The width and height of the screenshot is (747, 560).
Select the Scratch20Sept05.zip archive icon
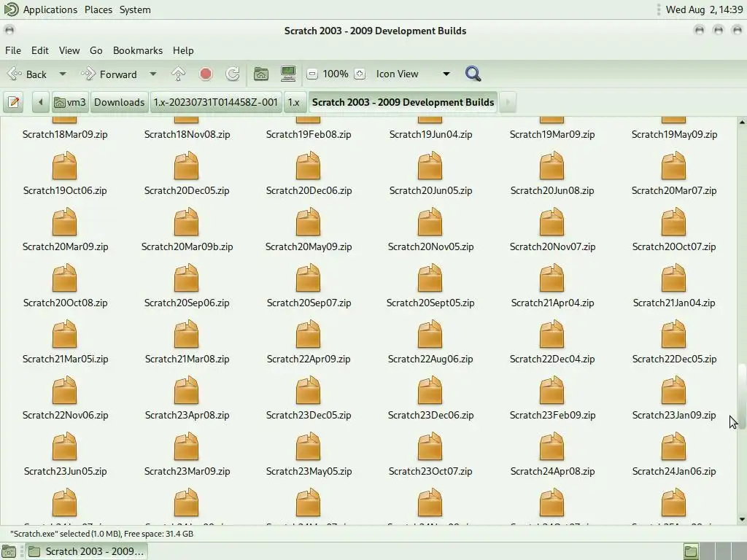coord(430,279)
